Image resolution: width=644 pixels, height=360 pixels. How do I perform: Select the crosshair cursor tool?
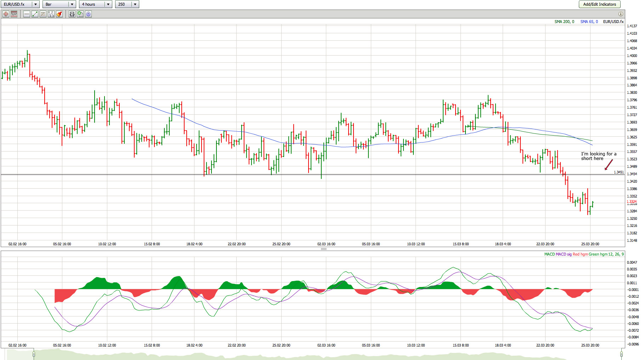[6, 14]
